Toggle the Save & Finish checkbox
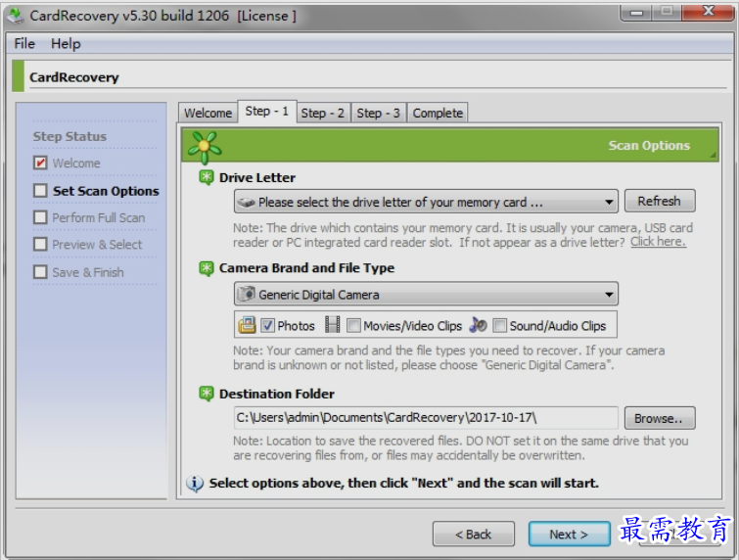The height and width of the screenshot is (560, 739). [x=40, y=272]
